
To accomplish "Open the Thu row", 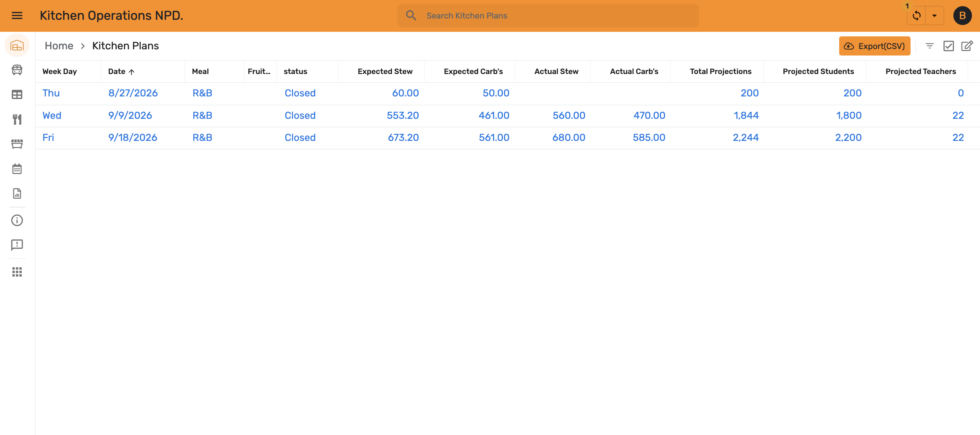I will 508,93.
